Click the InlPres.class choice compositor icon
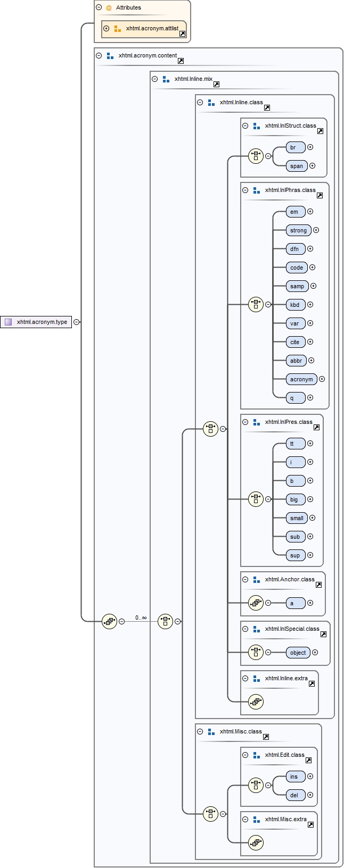The image size is (344, 868). [256, 499]
